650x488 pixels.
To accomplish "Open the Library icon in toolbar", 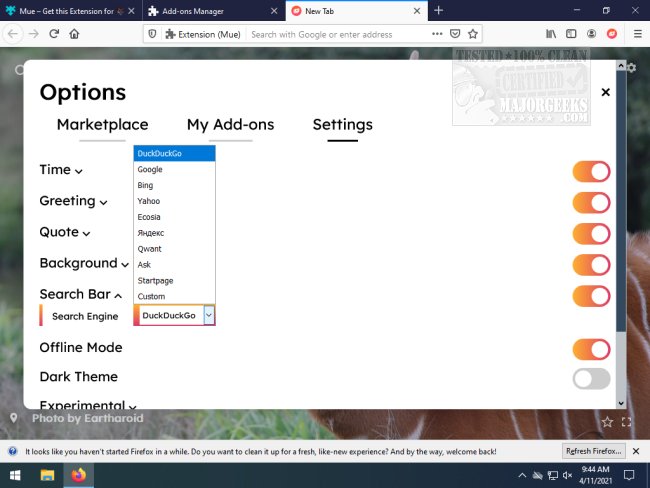I will (x=551, y=34).
